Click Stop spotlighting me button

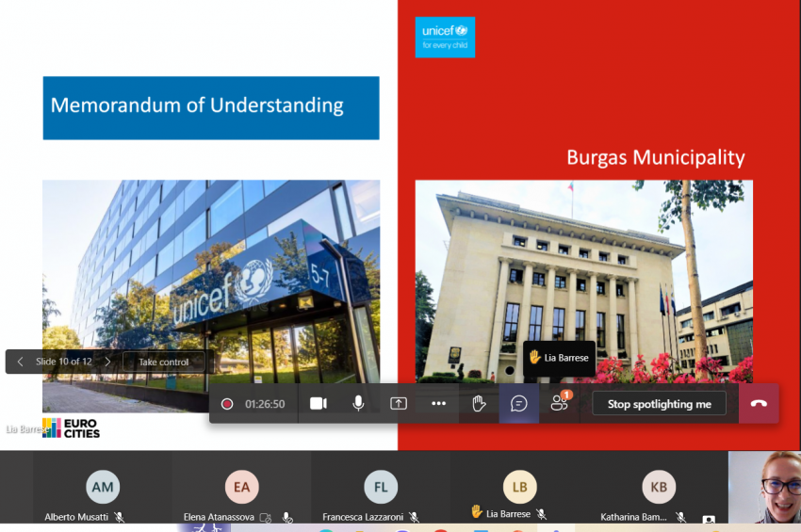click(x=659, y=404)
